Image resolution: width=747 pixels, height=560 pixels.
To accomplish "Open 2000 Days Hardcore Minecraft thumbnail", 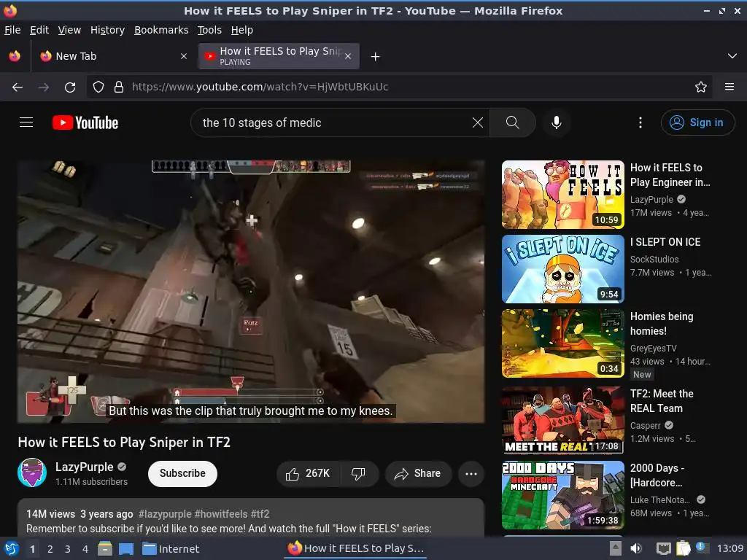I will [x=562, y=495].
